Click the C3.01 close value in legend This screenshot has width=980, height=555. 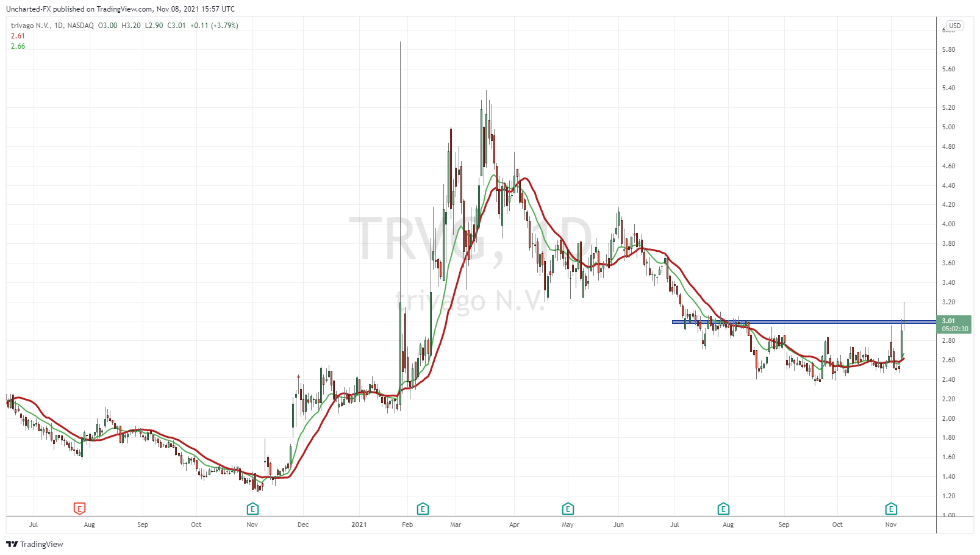click(177, 26)
